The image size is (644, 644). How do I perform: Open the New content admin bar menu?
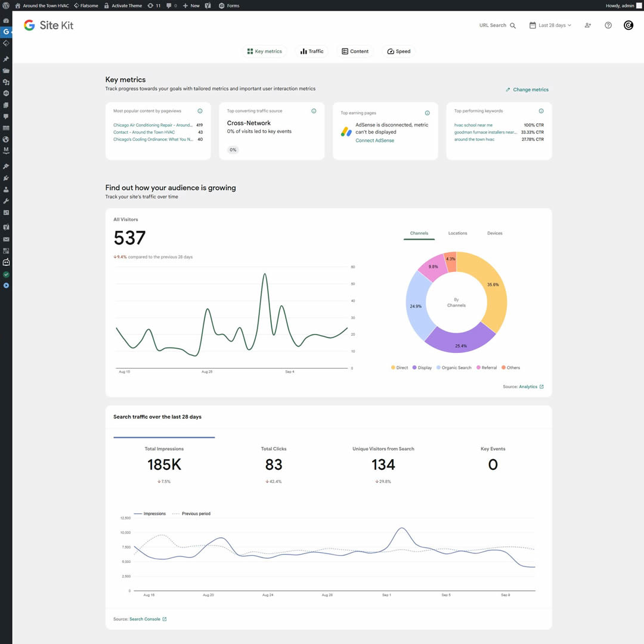coord(191,5)
